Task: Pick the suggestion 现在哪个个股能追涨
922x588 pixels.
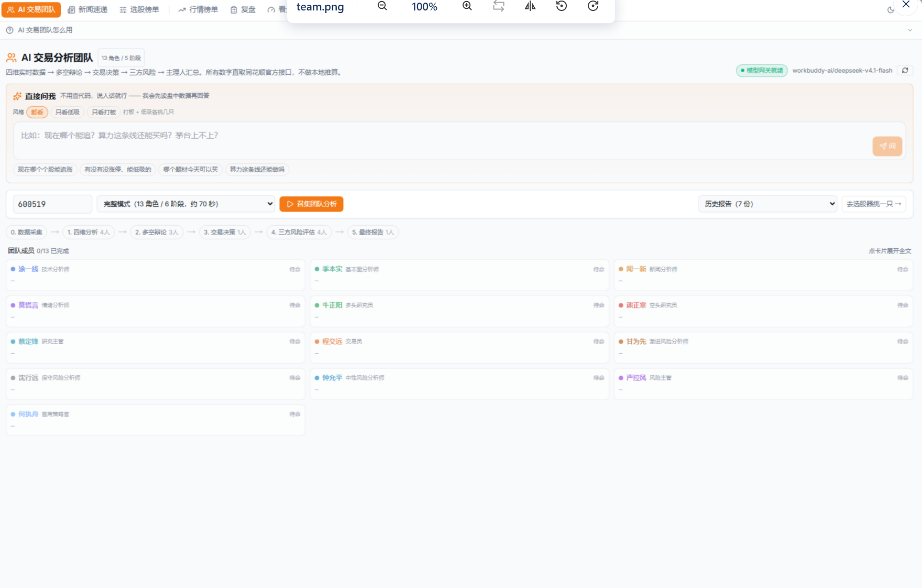Action: coord(45,170)
